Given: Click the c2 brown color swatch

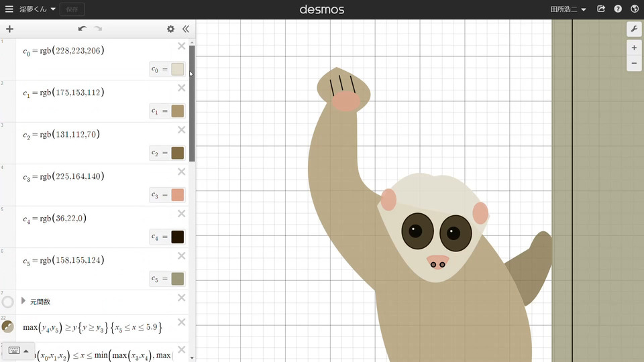Looking at the screenshot, I should (177, 153).
